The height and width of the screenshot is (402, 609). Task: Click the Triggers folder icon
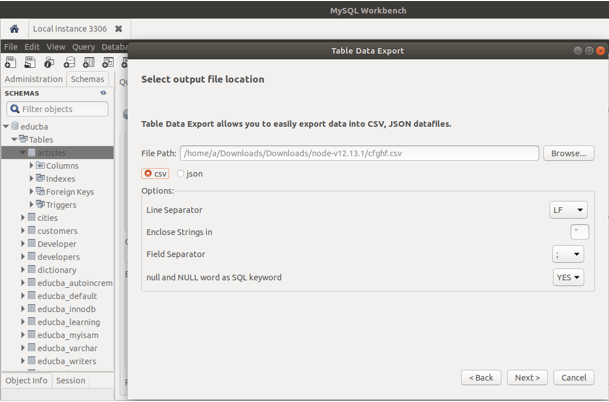click(x=40, y=204)
